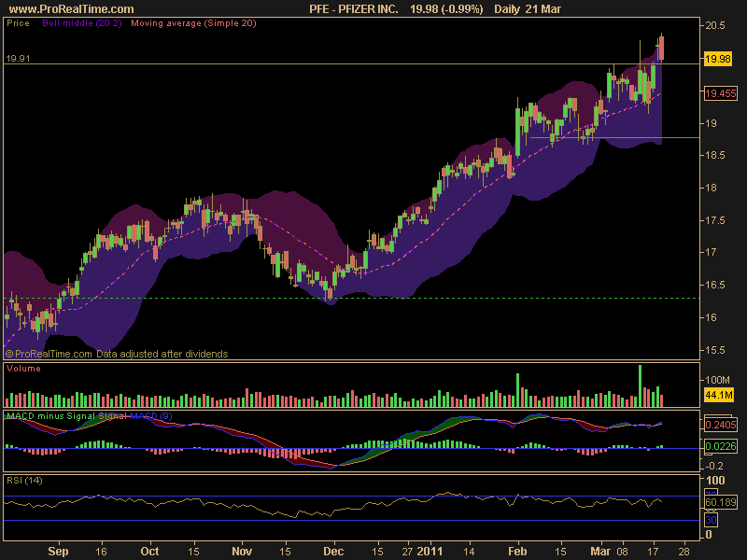The image size is (747, 560).
Task: Click the 0.0226 MACD histogram value tag
Action: click(x=720, y=446)
